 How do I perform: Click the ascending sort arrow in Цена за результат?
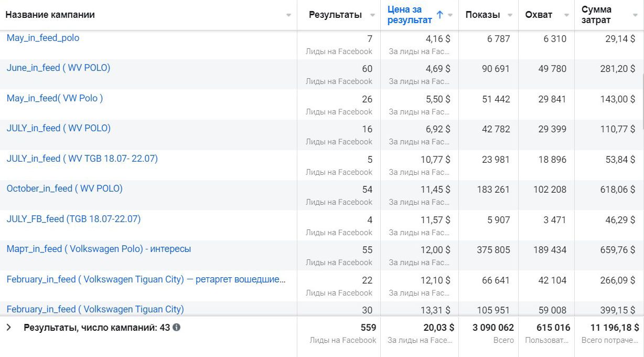(x=439, y=15)
